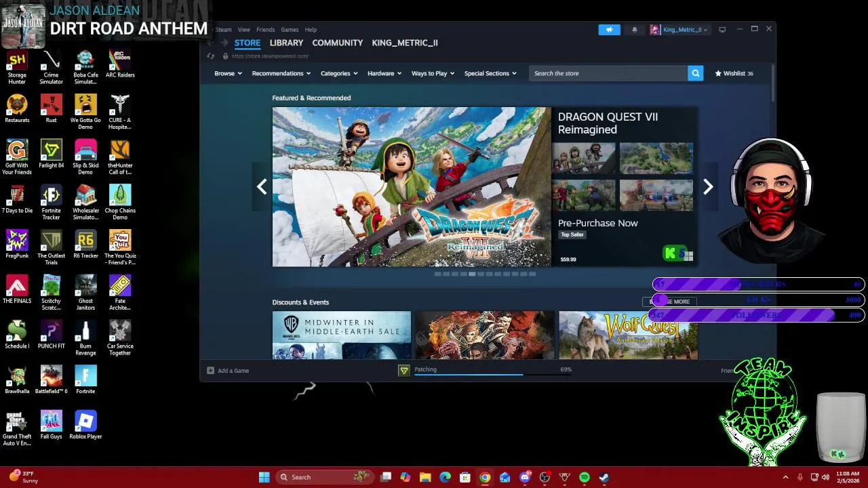The height and width of the screenshot is (488, 868).
Task: Open Google Chrome in the taskbar
Action: [485, 477]
